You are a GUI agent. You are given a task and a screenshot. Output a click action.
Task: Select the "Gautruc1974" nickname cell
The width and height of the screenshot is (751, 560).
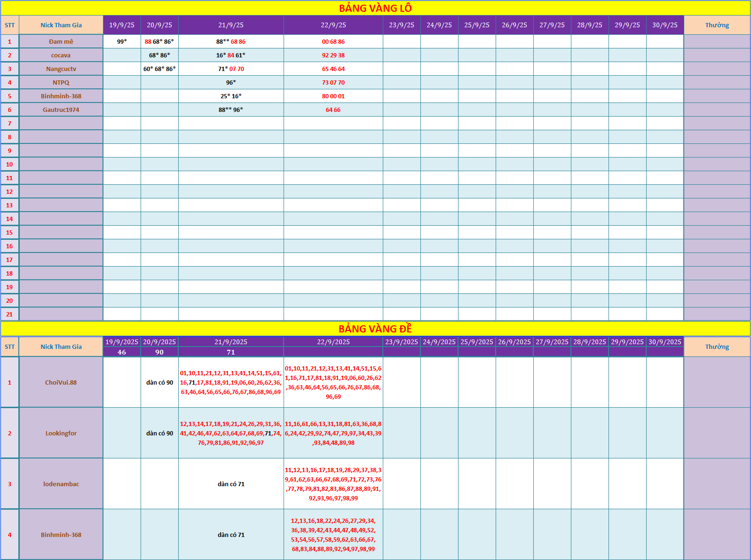click(x=61, y=110)
